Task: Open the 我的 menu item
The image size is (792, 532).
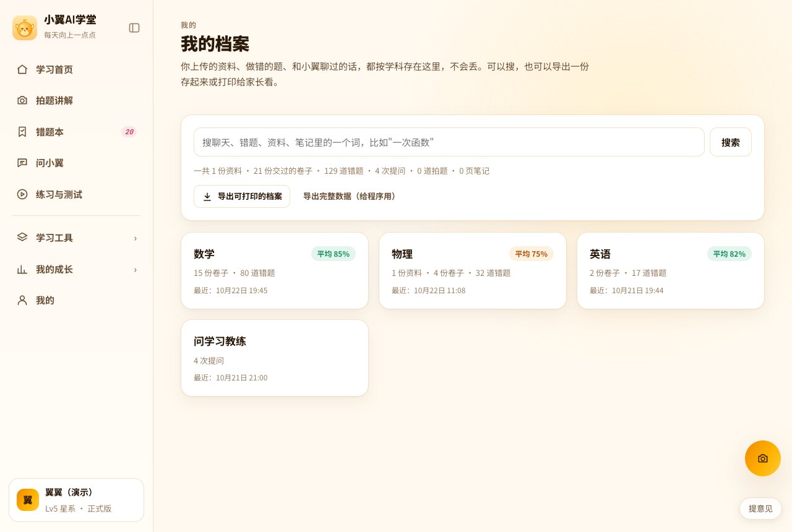Action: point(77,300)
